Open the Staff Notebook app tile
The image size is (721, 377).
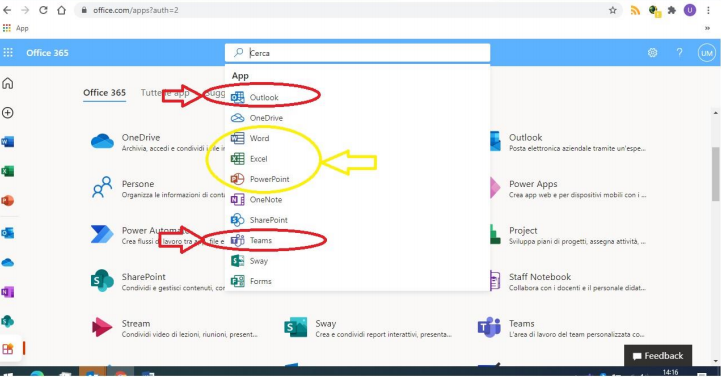(x=568, y=281)
